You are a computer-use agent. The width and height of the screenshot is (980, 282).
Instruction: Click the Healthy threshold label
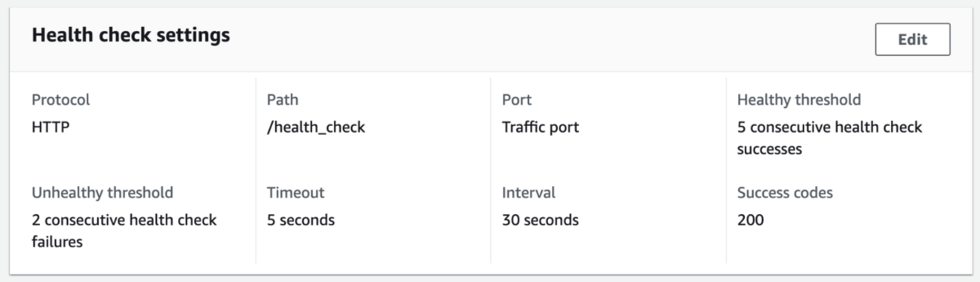(799, 100)
